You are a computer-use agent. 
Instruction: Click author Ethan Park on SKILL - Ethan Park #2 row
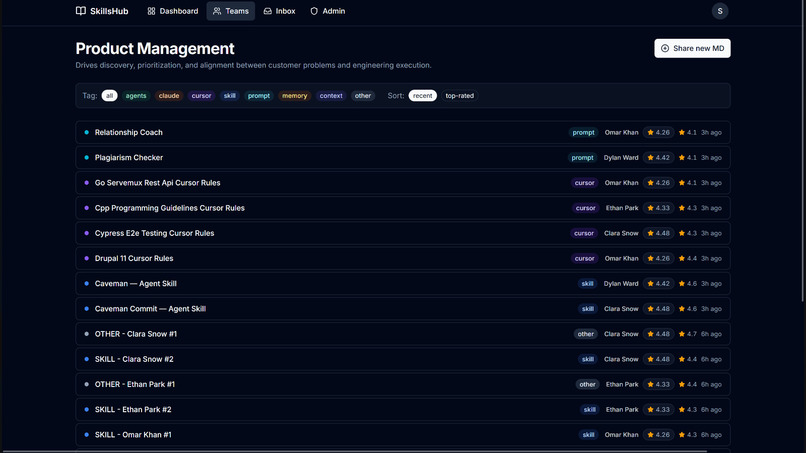tap(622, 409)
